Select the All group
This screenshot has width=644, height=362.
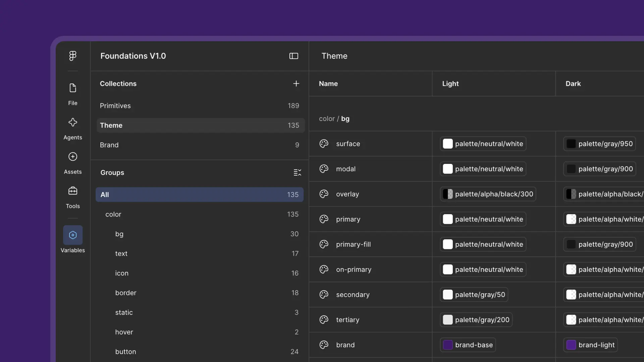pos(200,194)
